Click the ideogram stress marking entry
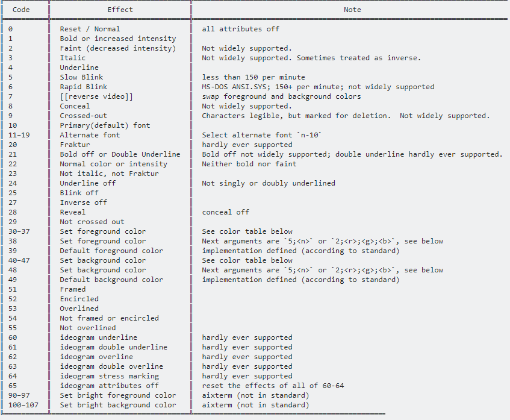 pyautogui.click(x=110, y=376)
